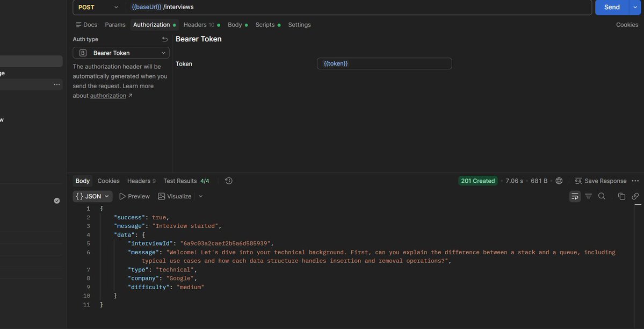The image size is (644, 329).
Task: Click the 201 Created status badge
Action: (x=477, y=181)
